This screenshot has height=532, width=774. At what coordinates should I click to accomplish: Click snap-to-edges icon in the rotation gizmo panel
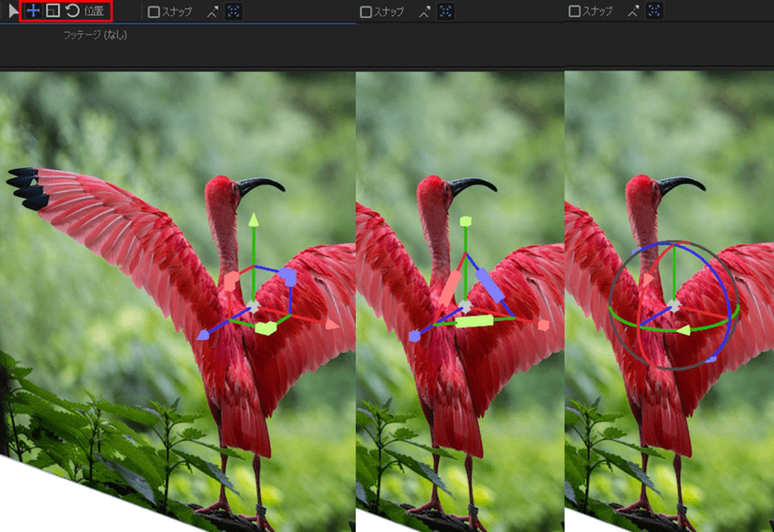(x=633, y=11)
